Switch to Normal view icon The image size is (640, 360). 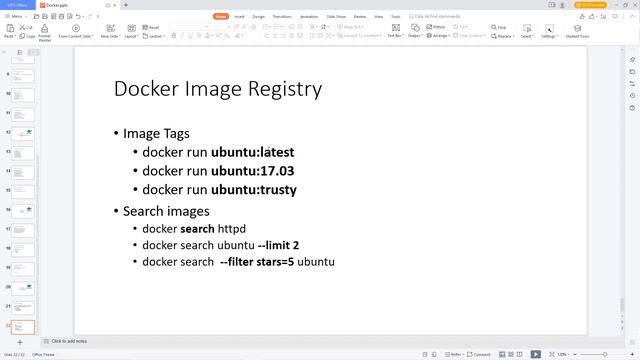tap(502, 354)
